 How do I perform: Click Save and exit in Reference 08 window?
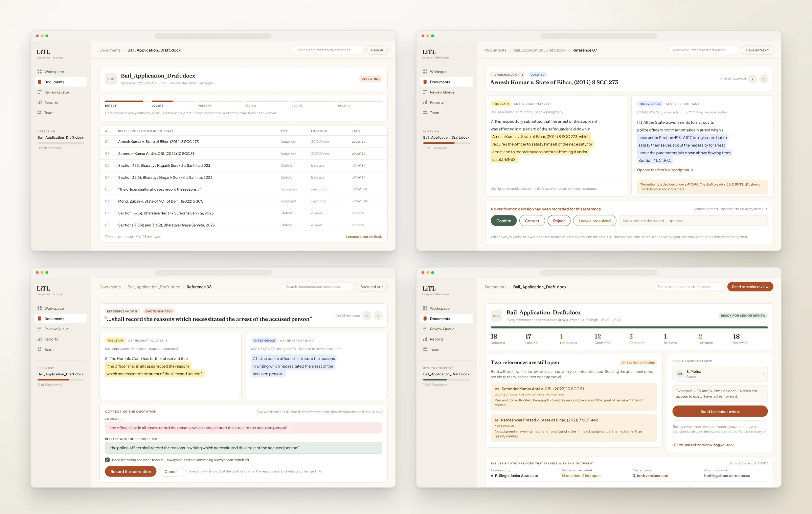click(371, 287)
